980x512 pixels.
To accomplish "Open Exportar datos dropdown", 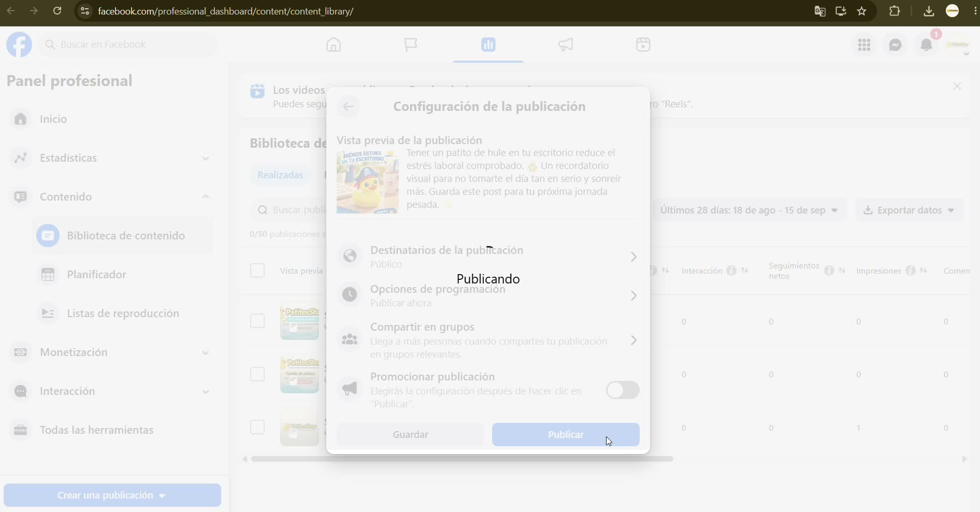I will pos(909,210).
